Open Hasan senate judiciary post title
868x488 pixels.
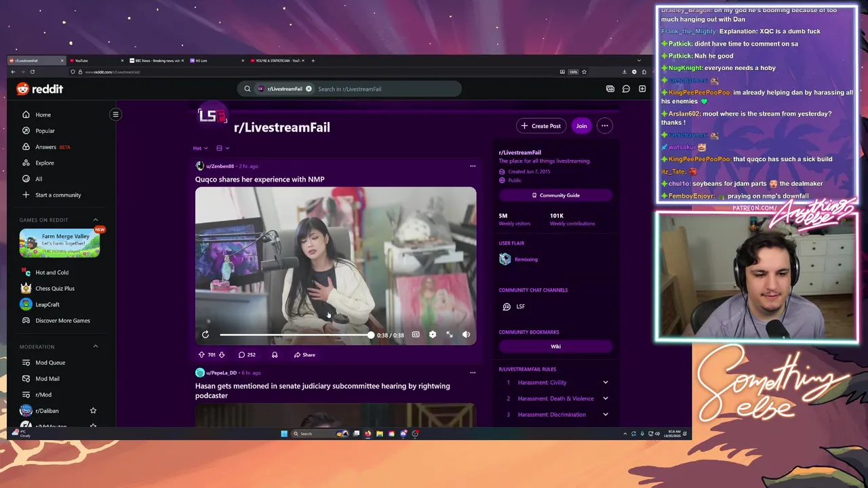322,390
